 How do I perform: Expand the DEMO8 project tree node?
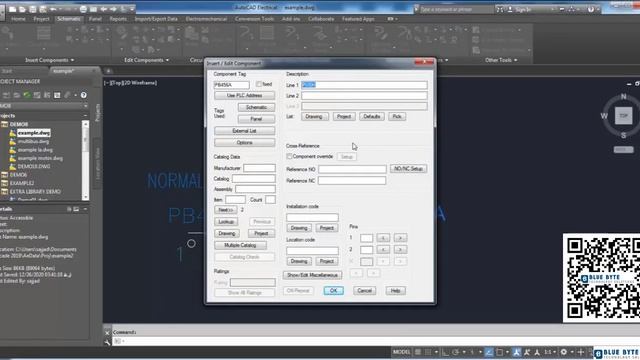[x=4, y=124]
